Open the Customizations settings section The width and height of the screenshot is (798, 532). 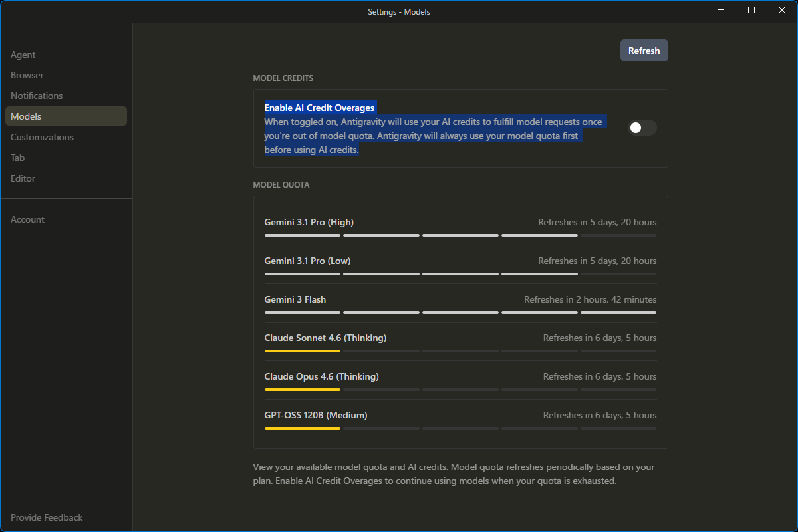(x=42, y=137)
